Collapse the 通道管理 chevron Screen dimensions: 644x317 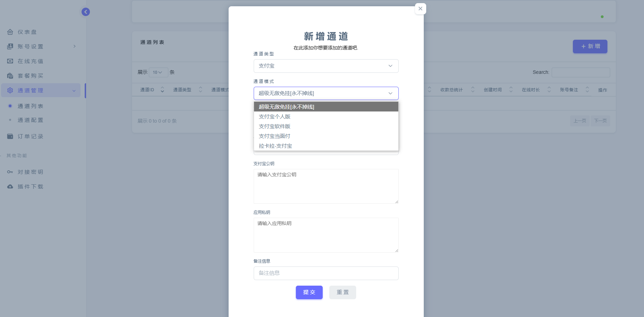[74, 90]
